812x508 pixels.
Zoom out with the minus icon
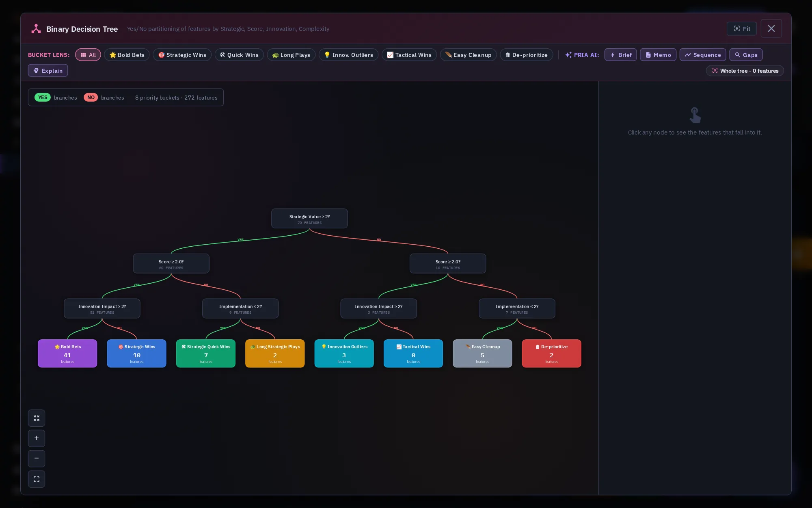(x=37, y=458)
